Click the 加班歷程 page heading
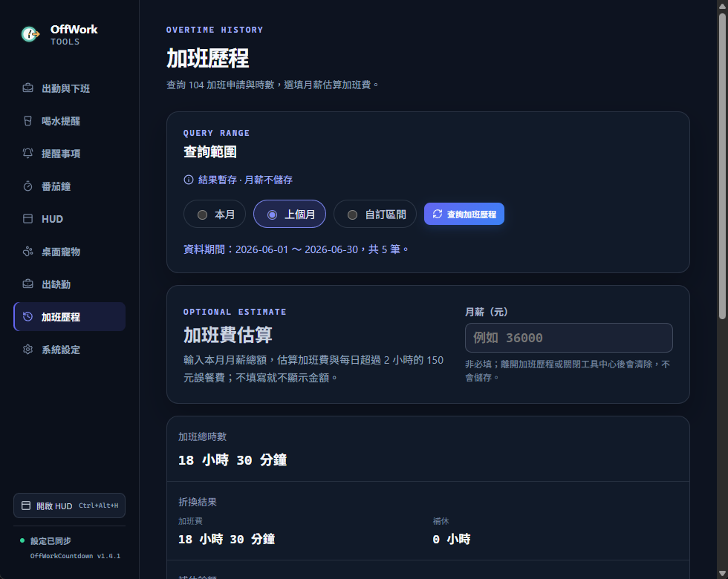The image size is (728, 579). (207, 59)
